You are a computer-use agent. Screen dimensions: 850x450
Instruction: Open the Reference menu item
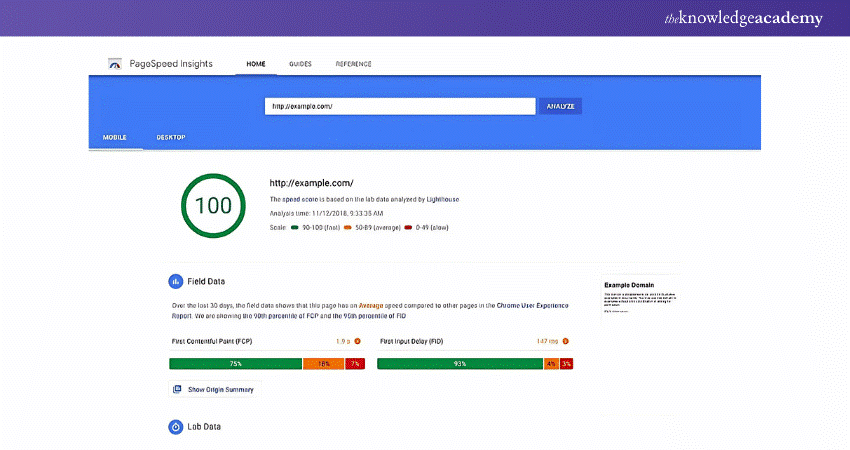[x=353, y=64]
